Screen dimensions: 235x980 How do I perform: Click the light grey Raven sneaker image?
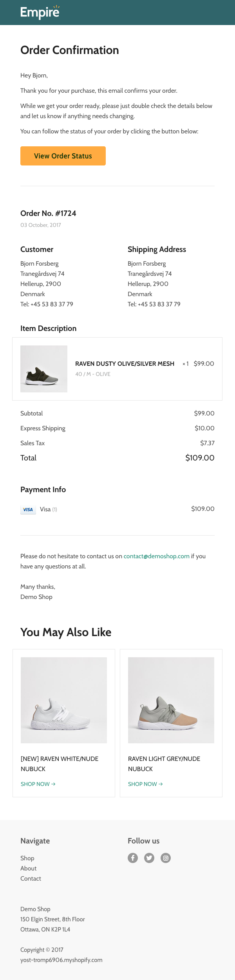coord(171,700)
